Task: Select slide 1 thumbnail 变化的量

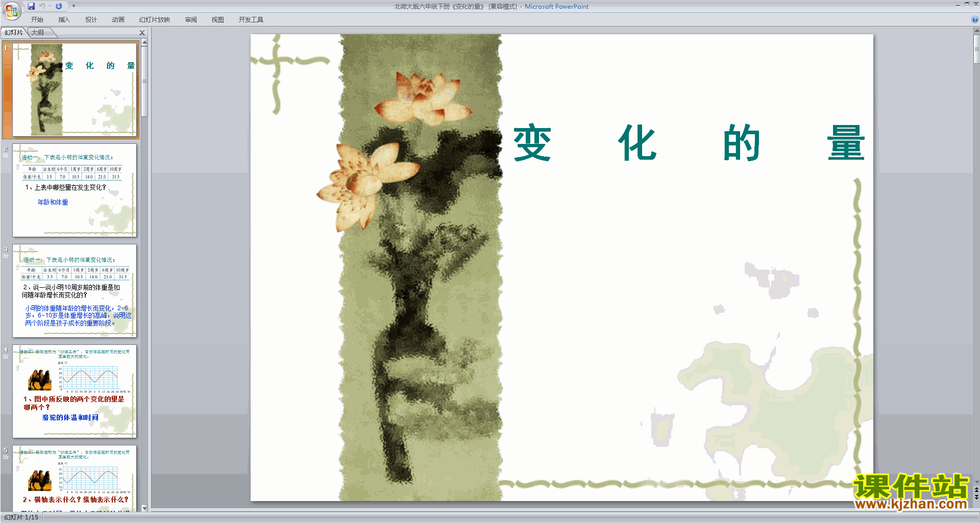Action: (x=75, y=90)
